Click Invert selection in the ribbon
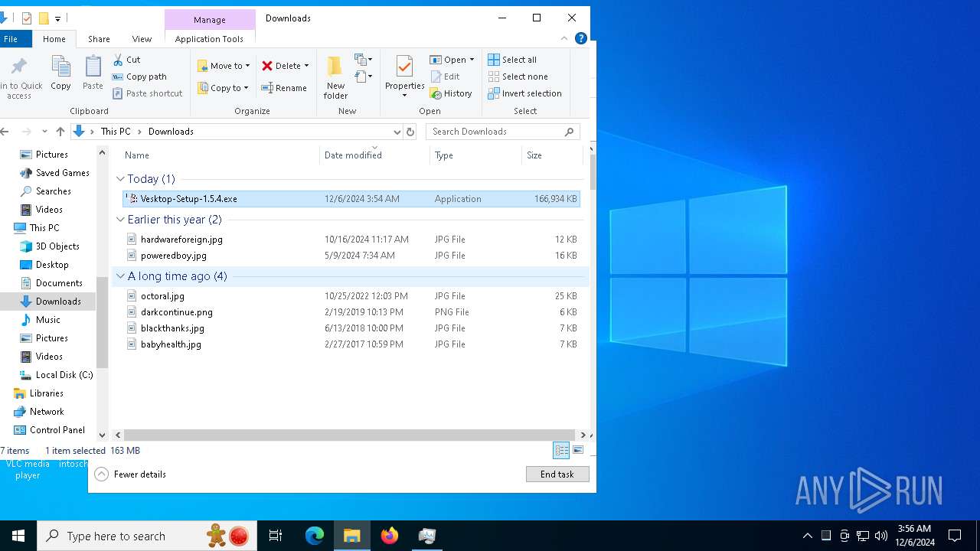Image resolution: width=980 pixels, height=551 pixels. click(x=525, y=93)
